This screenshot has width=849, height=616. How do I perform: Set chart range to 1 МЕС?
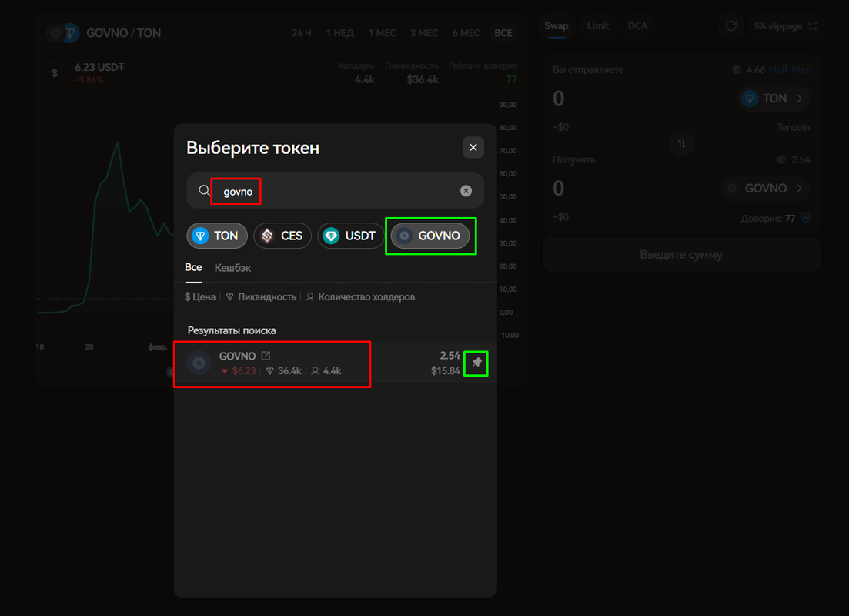point(382,33)
